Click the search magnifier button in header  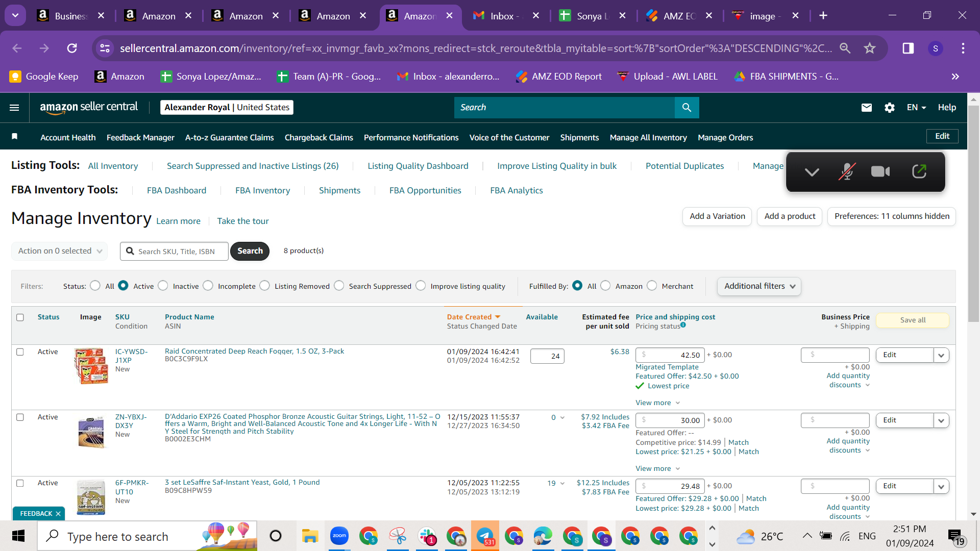pyautogui.click(x=687, y=108)
